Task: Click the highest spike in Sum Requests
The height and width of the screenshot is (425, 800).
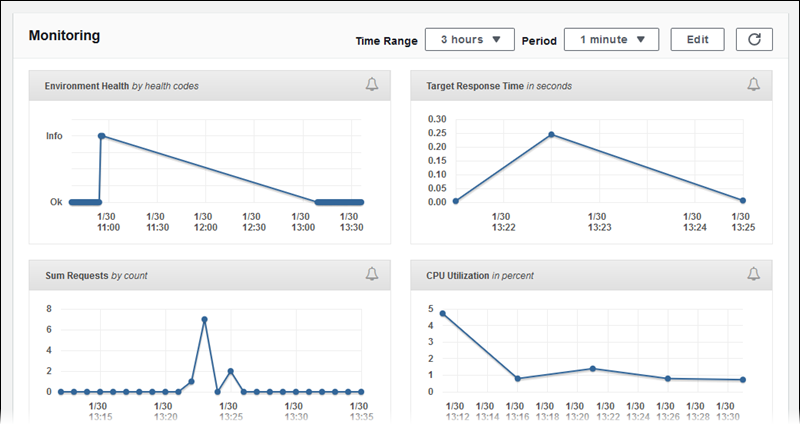Action: pyautogui.click(x=204, y=320)
